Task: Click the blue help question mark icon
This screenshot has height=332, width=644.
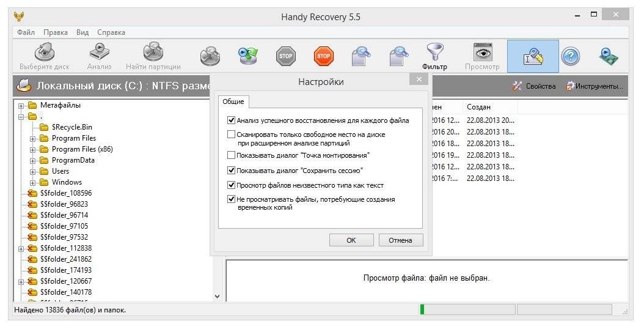Action: click(x=571, y=56)
